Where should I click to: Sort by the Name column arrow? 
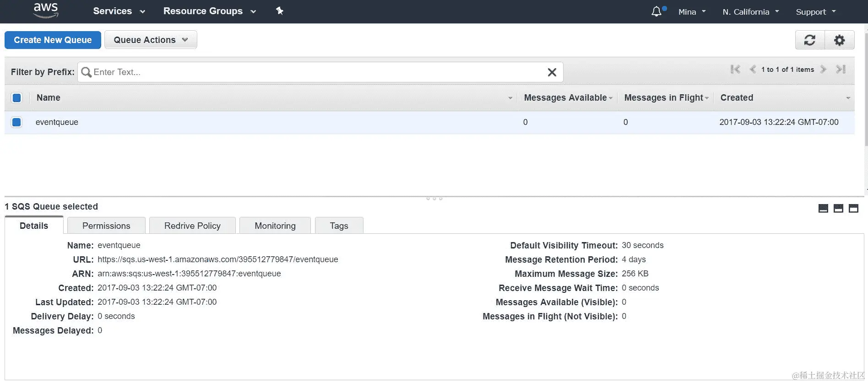coord(510,98)
